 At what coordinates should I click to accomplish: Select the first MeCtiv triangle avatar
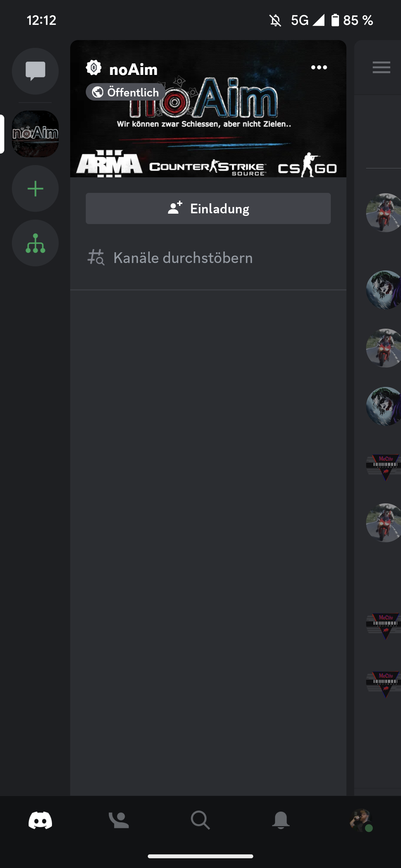pos(384,468)
